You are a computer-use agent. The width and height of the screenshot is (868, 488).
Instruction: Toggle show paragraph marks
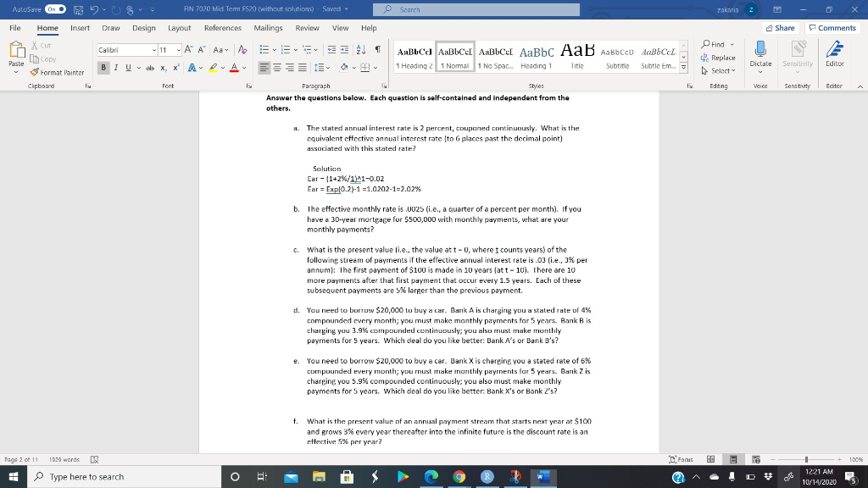pyautogui.click(x=377, y=50)
